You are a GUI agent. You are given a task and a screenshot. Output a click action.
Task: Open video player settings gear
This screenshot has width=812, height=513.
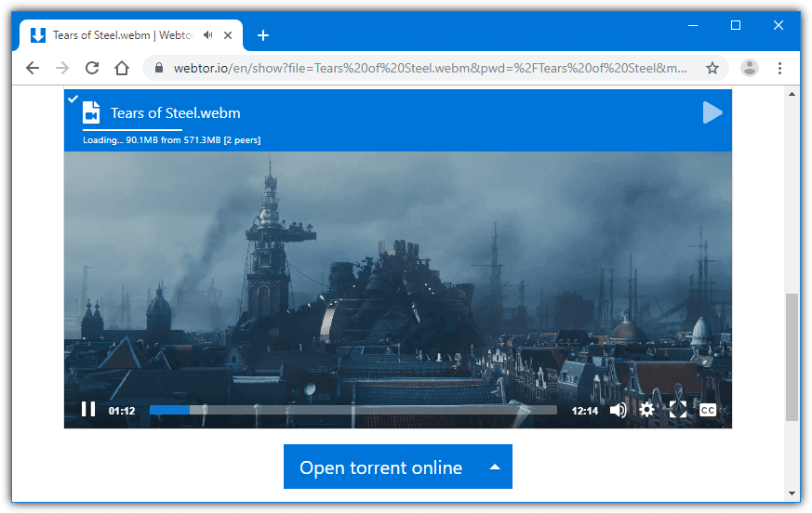[646, 410]
